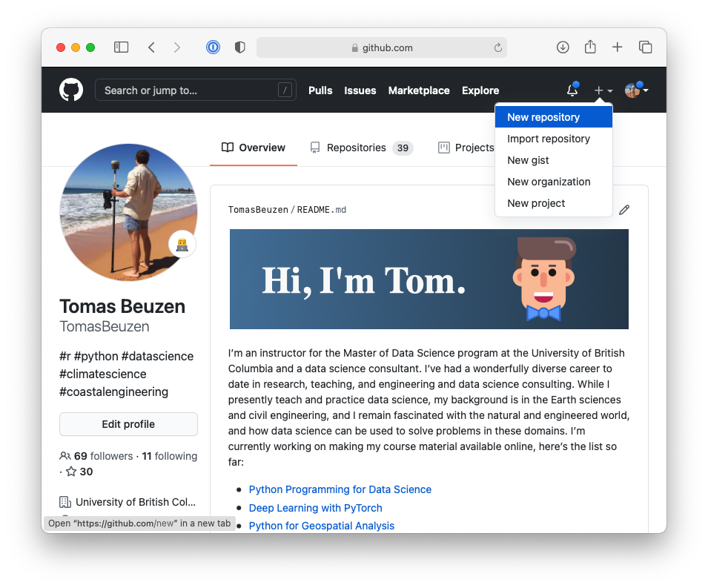Screen dimensions: 708x588
Task: Click the Repositories count badge 39
Action: 403,148
